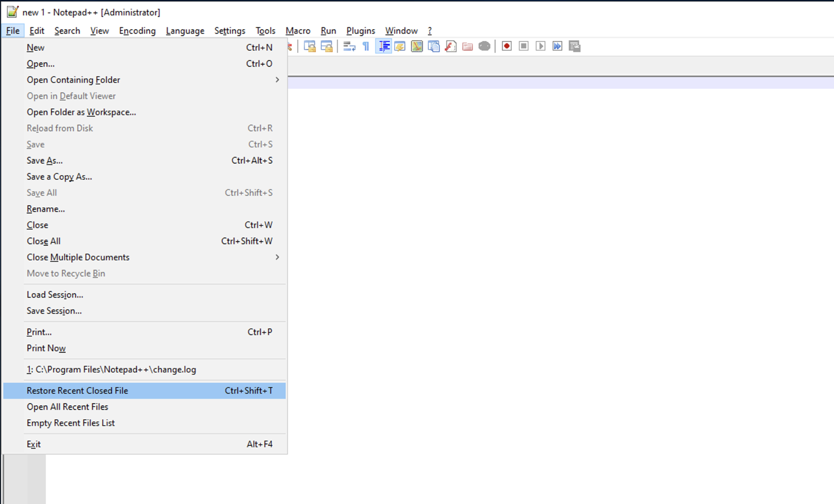Click Run Macro Multiple Times icon
The image size is (834, 504).
[x=557, y=46]
